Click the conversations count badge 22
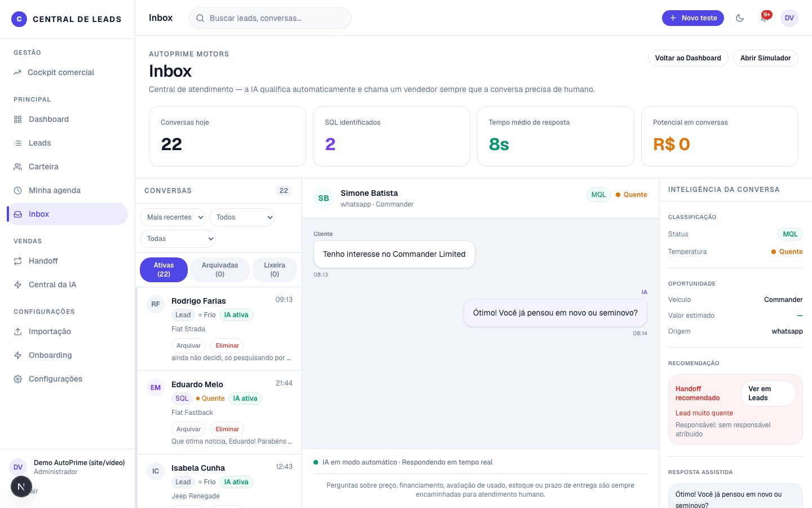812x508 pixels. (284, 191)
